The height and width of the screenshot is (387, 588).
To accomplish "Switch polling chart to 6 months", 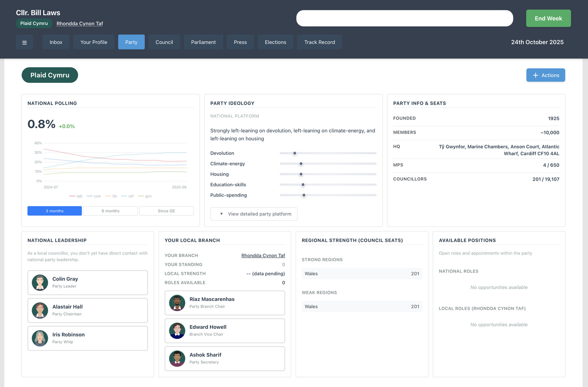I will [110, 211].
